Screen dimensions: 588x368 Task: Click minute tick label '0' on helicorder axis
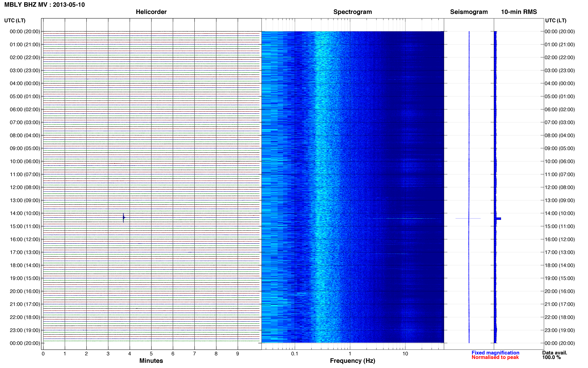click(43, 354)
